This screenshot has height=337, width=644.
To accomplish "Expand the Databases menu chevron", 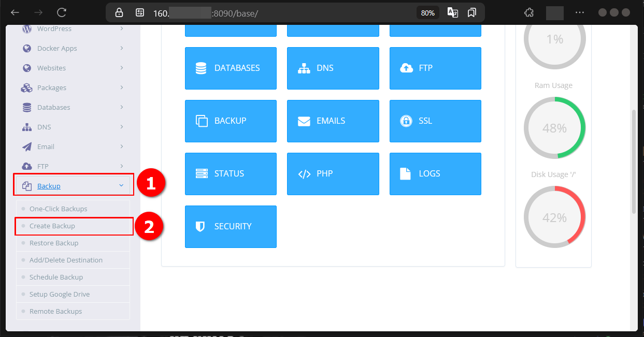I will [122, 107].
